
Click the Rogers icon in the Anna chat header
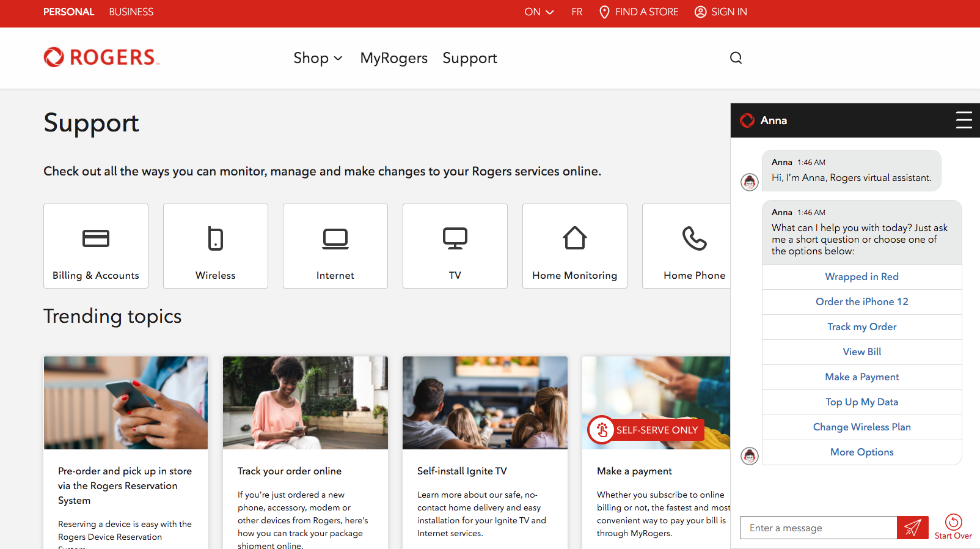click(x=747, y=120)
